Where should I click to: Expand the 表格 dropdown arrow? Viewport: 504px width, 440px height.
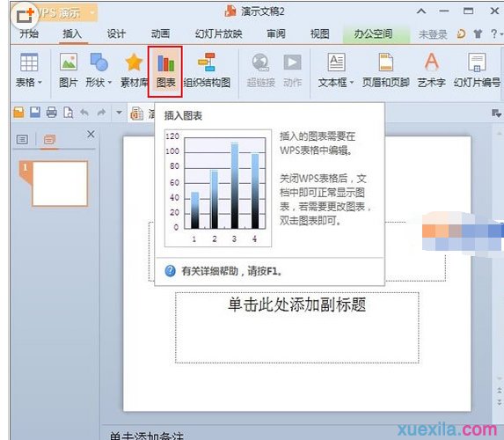(x=40, y=83)
